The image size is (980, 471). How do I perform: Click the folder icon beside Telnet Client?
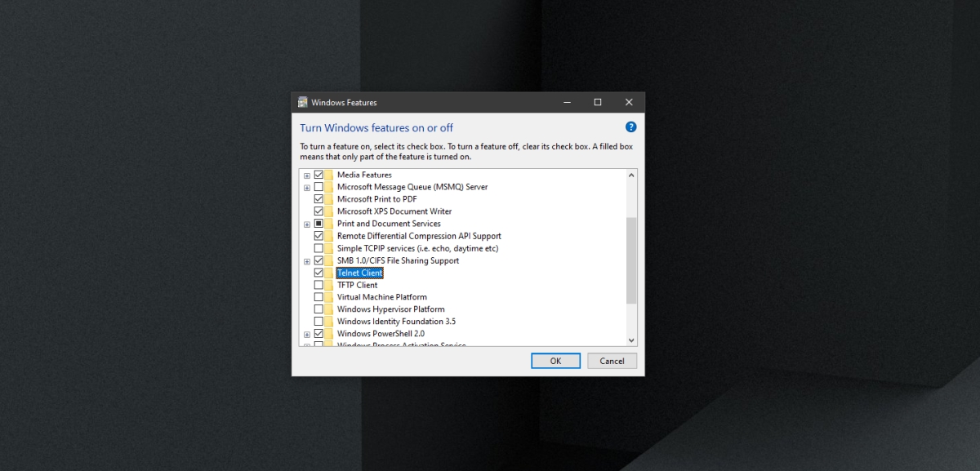(330, 273)
